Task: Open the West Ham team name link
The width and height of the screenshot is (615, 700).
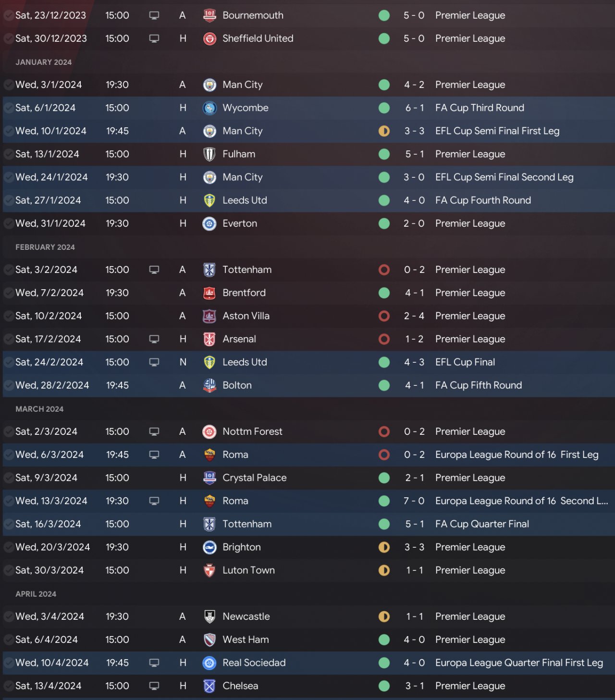Action: [246, 640]
